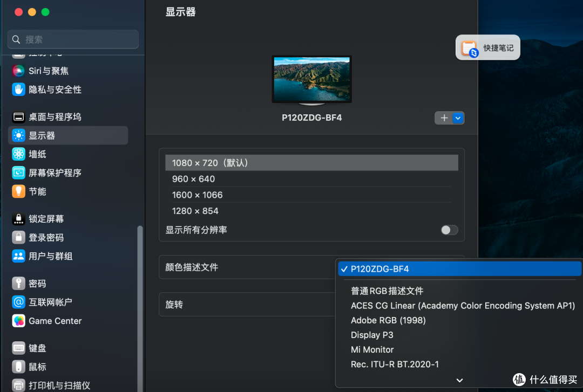Click P120ZDG-BF4 name under monitor
Image resolution: width=583 pixels, height=392 pixels.
(x=311, y=118)
